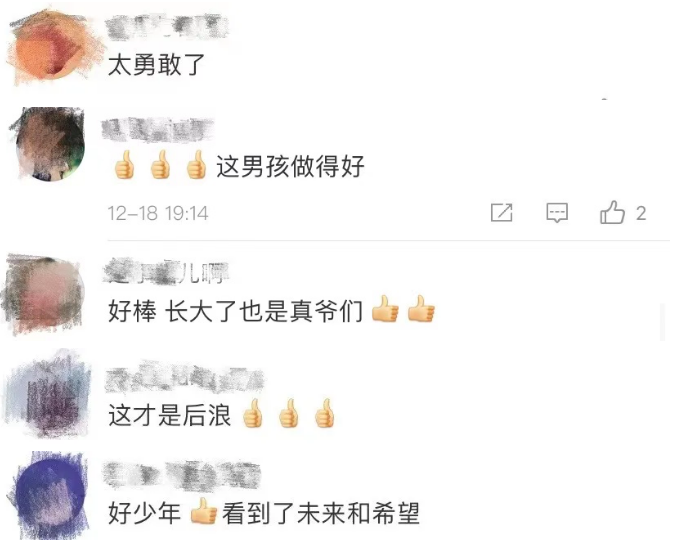
Task: Select the comment '好少年 看到了未来和希望'
Action: point(264,512)
